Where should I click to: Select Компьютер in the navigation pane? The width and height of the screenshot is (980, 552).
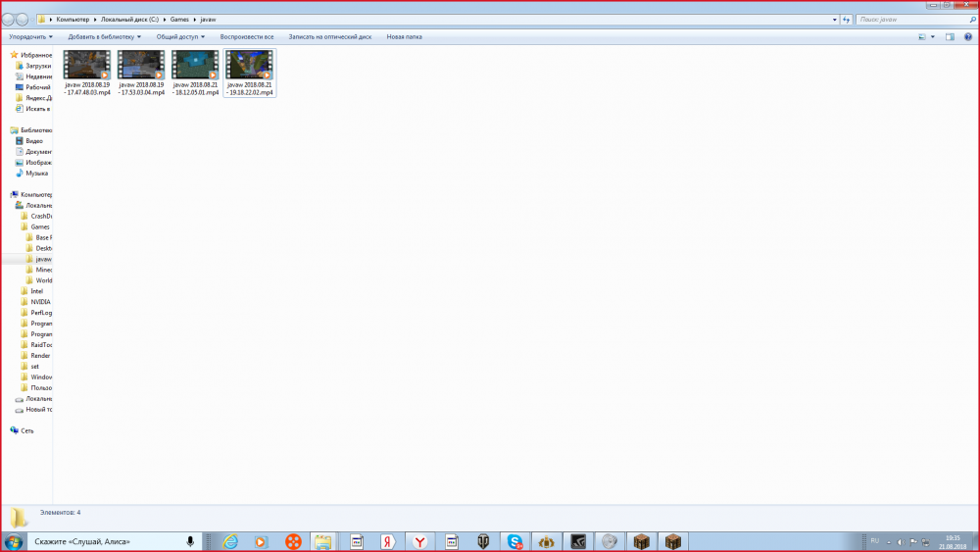[35, 194]
